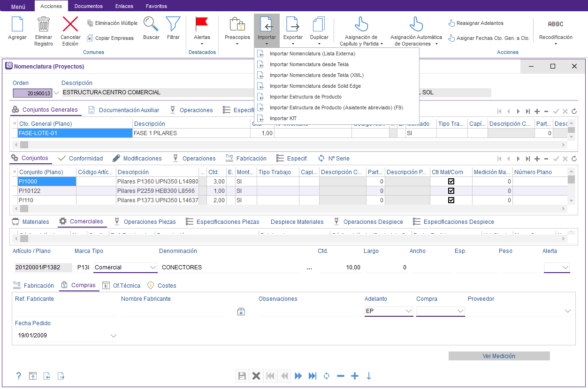Switch to the Documentos ribbon tab
This screenshot has height=389, width=588.
coord(88,6)
